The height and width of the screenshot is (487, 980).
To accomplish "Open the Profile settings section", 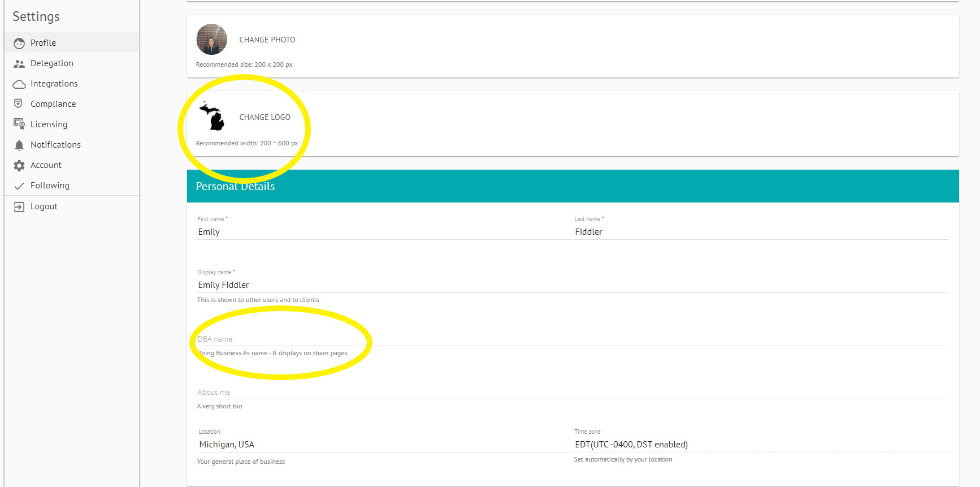I will pyautogui.click(x=71, y=42).
